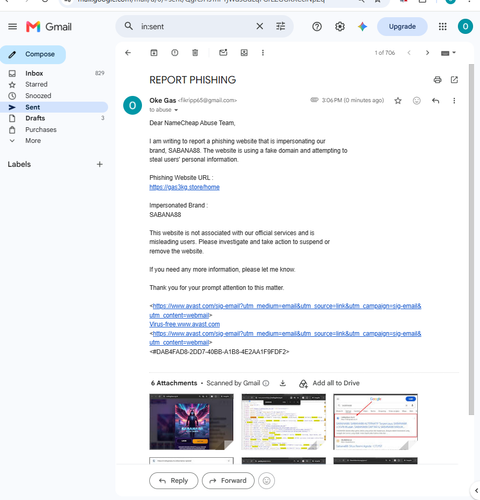Click the Upgrade button

(402, 26)
